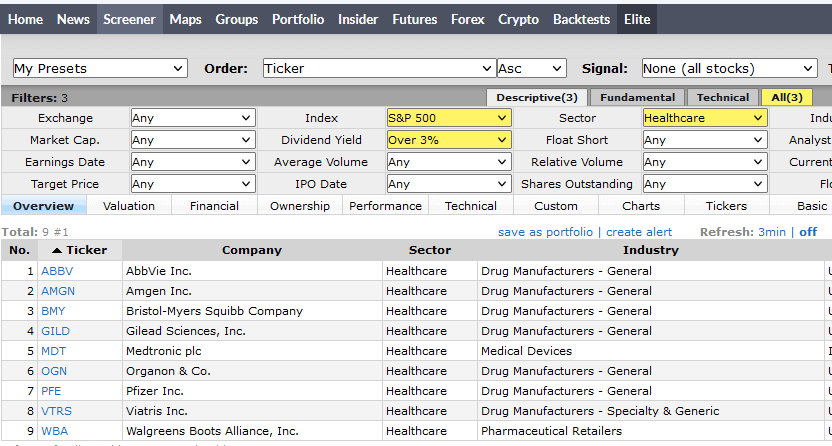
Task: Open the Insider page
Action: coord(358,20)
